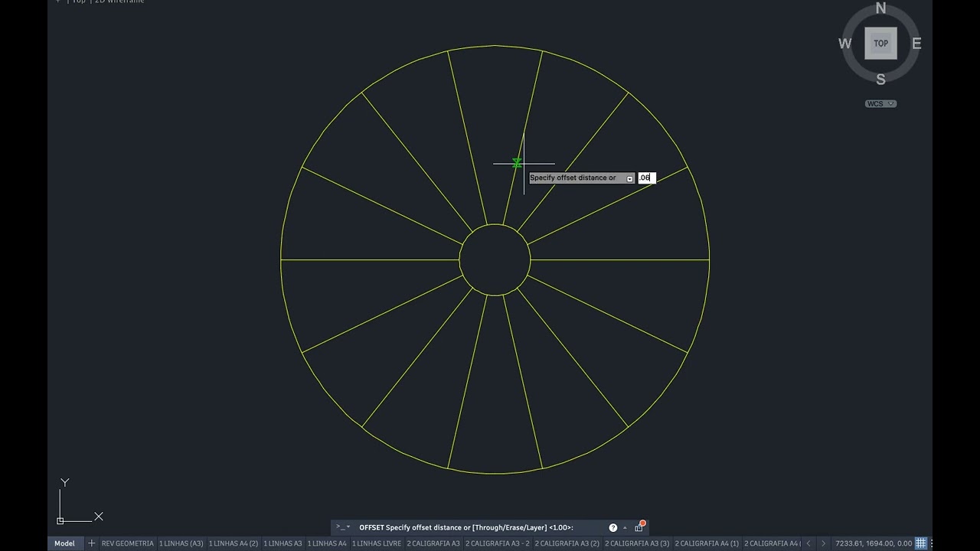Open the 2 CALIGRAFIA A4 (1) layout tab

click(707, 543)
